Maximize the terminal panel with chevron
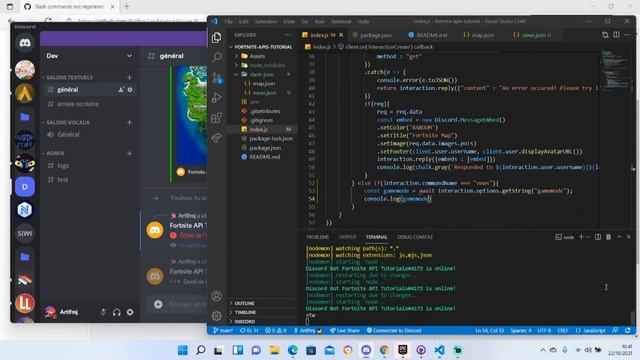640x360 pixels. (619, 237)
